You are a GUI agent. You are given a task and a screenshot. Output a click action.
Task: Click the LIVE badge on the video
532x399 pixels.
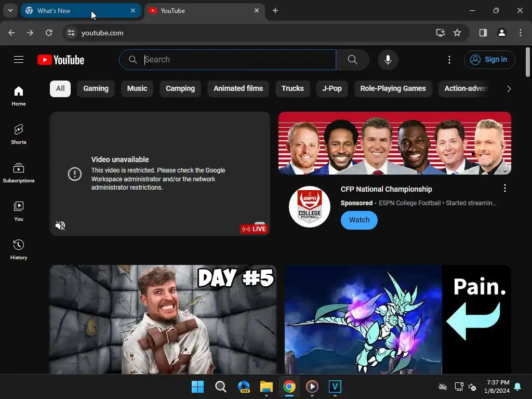pyautogui.click(x=254, y=229)
